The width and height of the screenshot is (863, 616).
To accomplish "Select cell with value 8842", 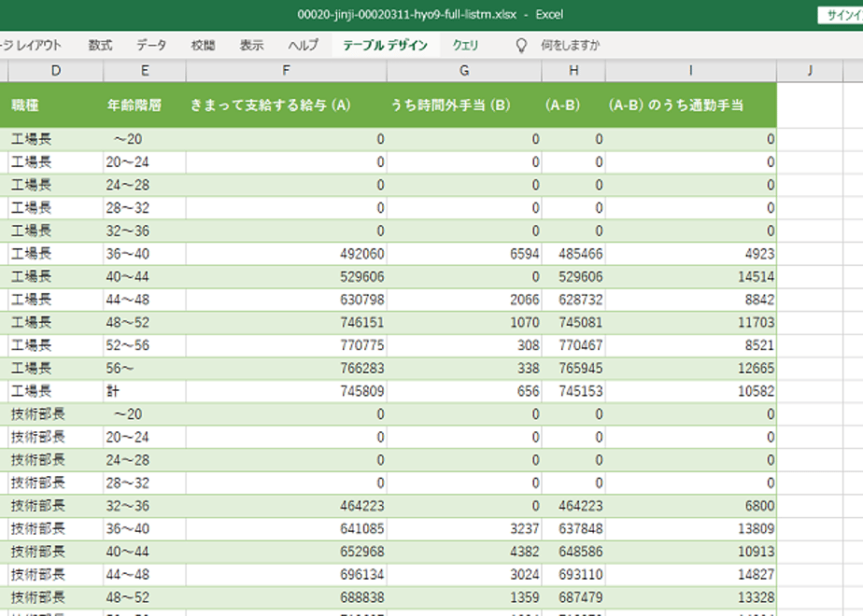I will [691, 300].
